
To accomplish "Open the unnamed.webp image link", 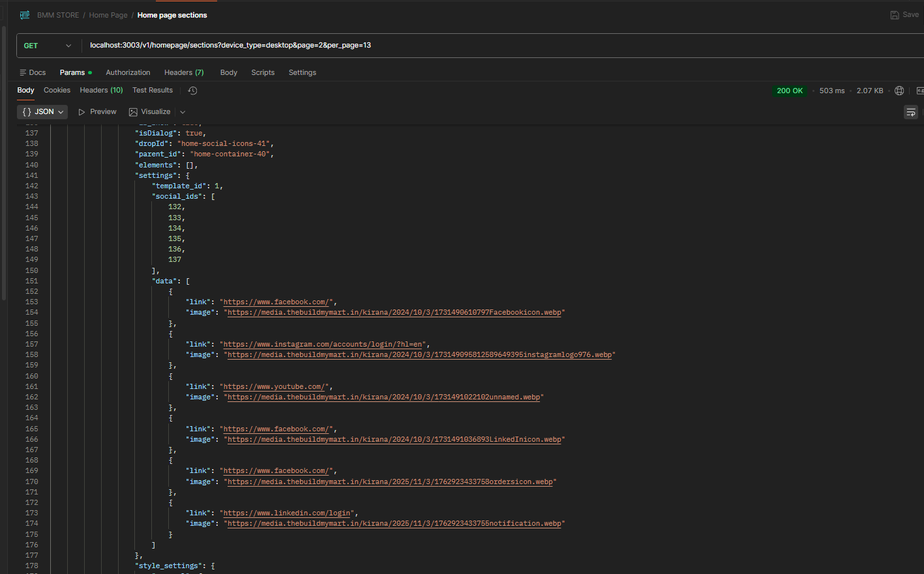I will point(384,397).
